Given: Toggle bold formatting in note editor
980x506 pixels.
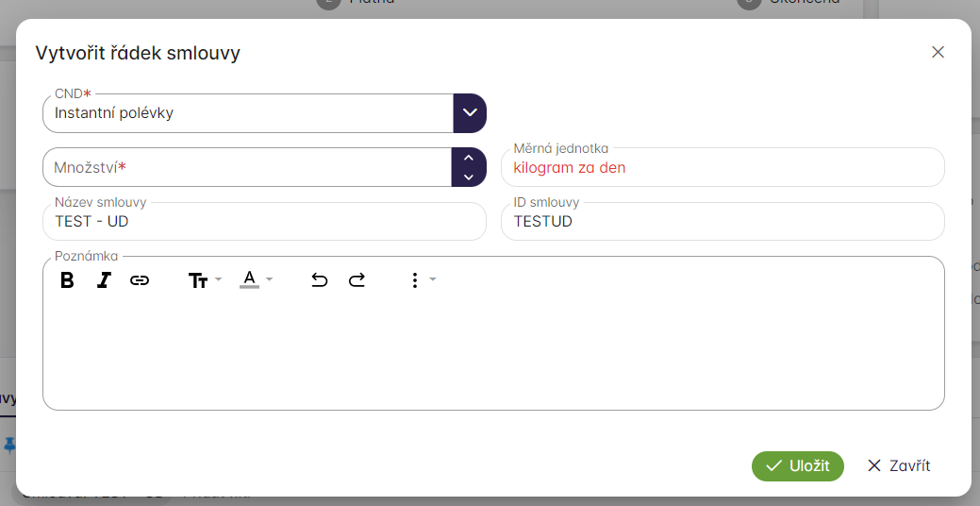Looking at the screenshot, I should click(x=67, y=280).
